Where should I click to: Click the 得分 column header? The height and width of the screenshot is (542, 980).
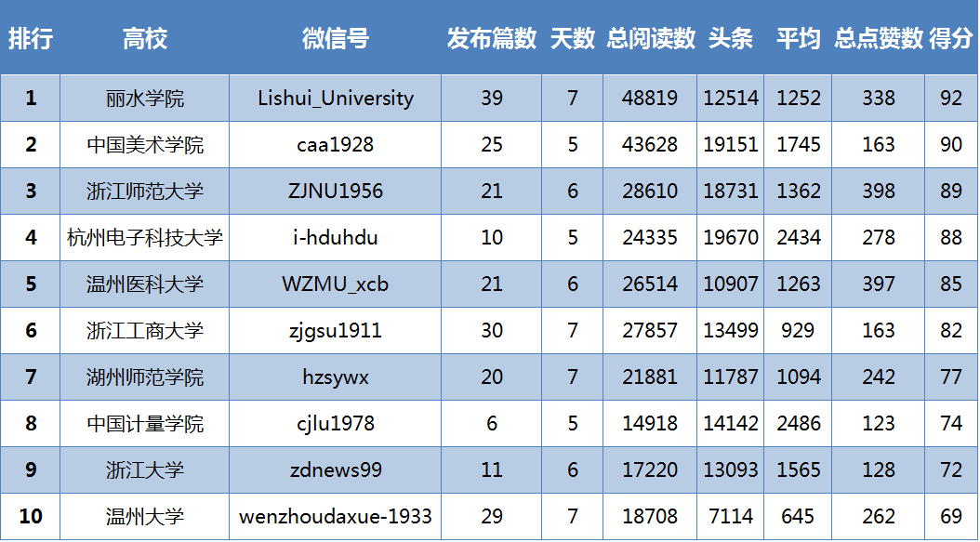point(951,39)
